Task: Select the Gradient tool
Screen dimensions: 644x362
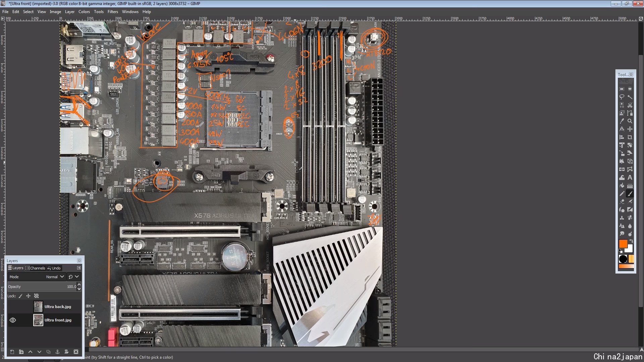Action: [x=630, y=186]
